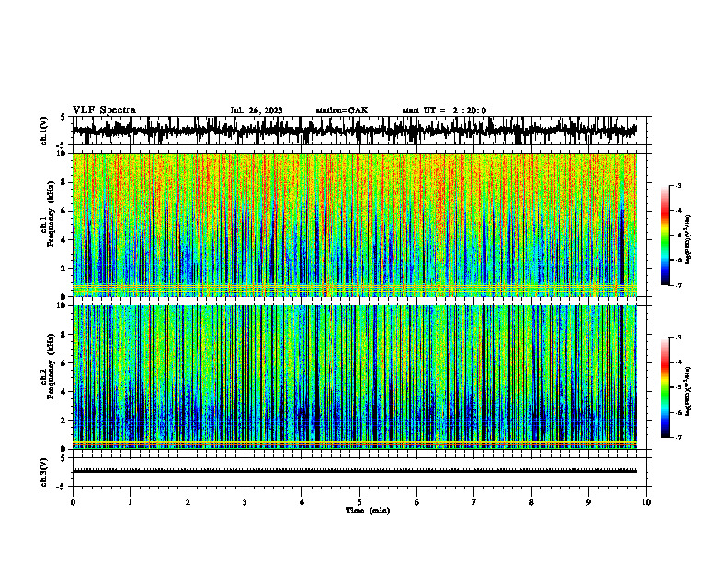Click the 'start UT = 2:20:0' text

point(444,110)
